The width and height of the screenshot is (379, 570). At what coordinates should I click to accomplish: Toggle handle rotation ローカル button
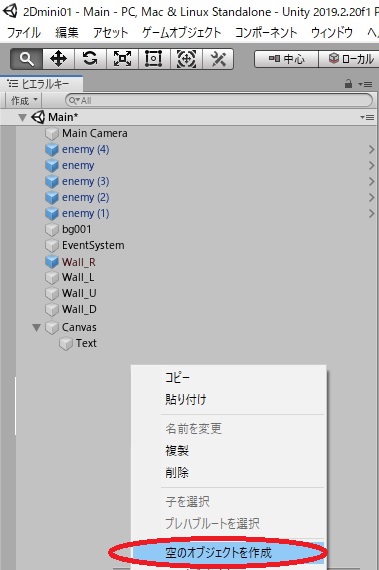tap(350, 59)
